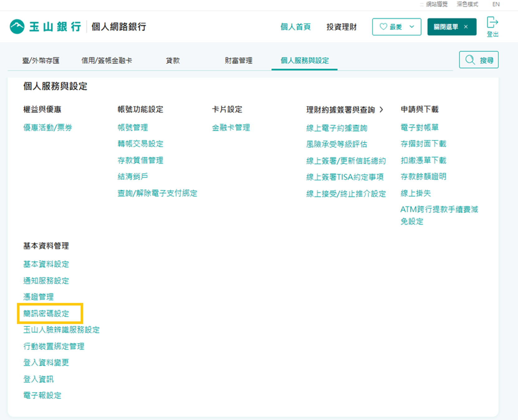This screenshot has width=518, height=420.
Task: Open 簡訊密碼設定 link
Action: 46,313
